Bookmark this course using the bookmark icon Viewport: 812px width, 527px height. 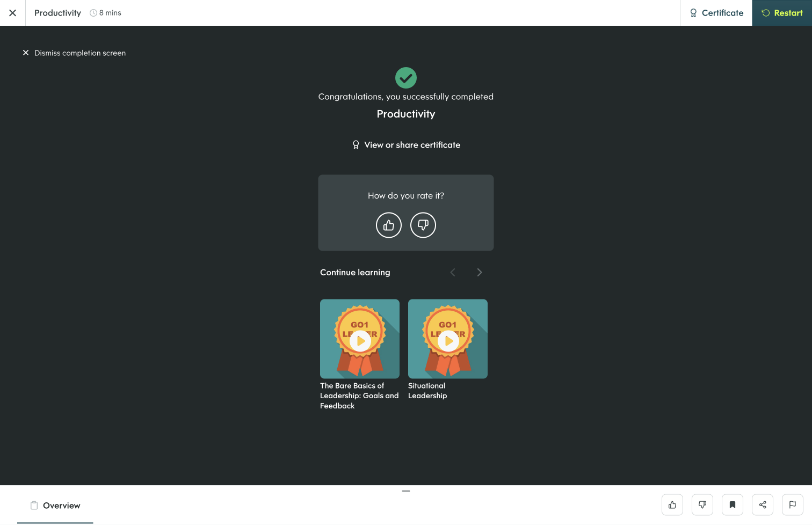(x=732, y=504)
